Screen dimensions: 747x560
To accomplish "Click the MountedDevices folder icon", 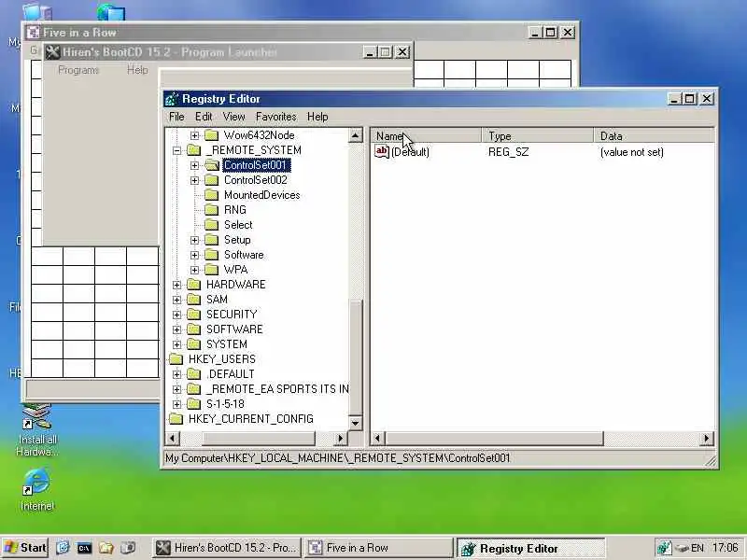I will click(x=212, y=195).
